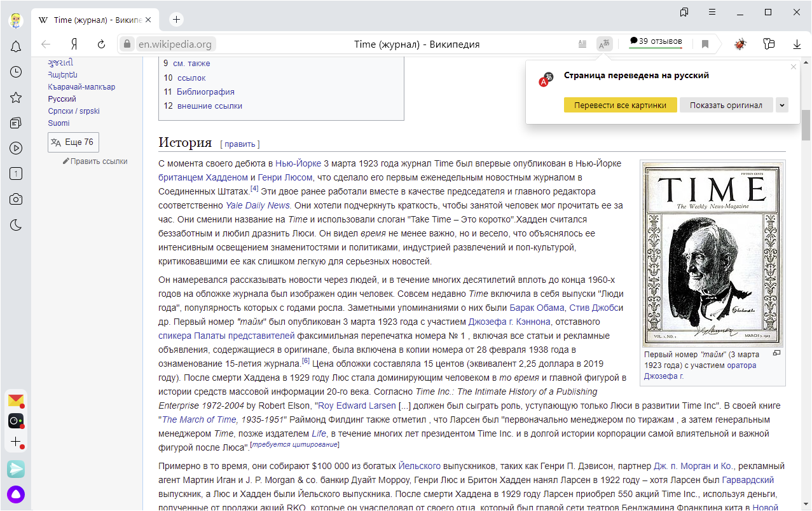
Task: Reload the current page
Action: (x=101, y=44)
